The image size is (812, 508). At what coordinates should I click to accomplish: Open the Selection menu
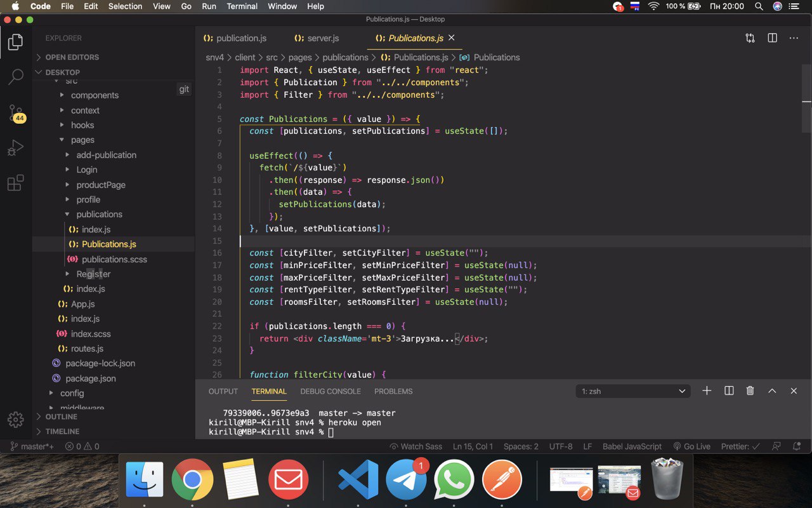125,6
